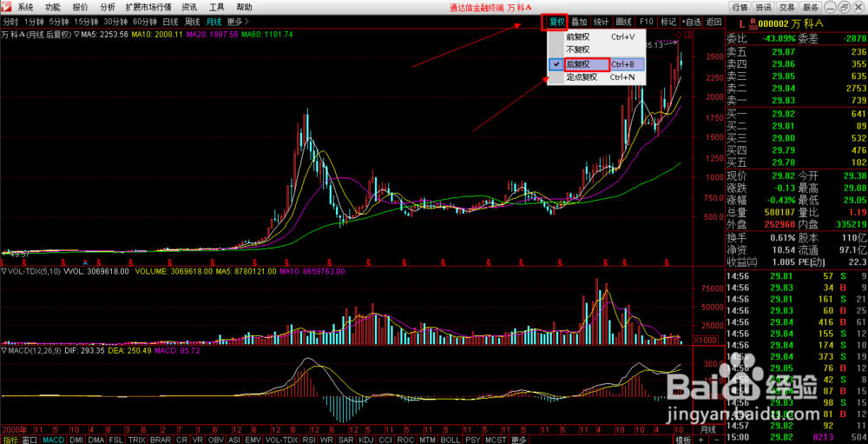868x444 pixels.
Task: Switch chart to 日线 daily period
Action: (170, 22)
